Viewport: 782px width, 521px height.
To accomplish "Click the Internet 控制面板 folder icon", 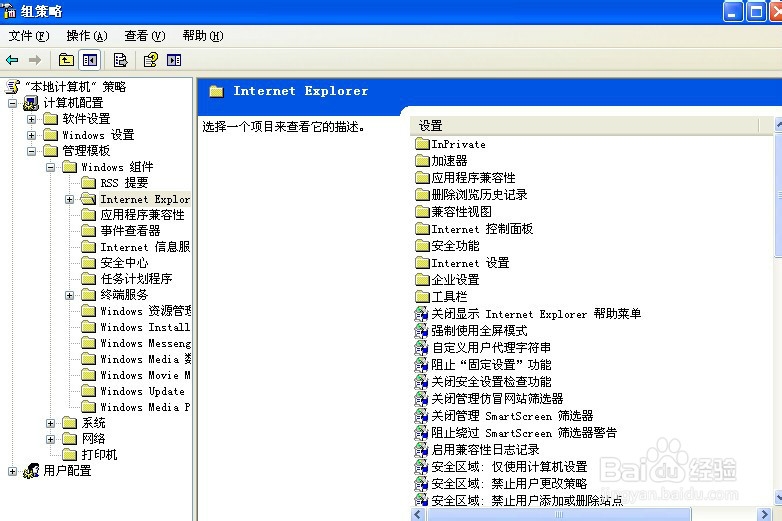I will pos(422,229).
